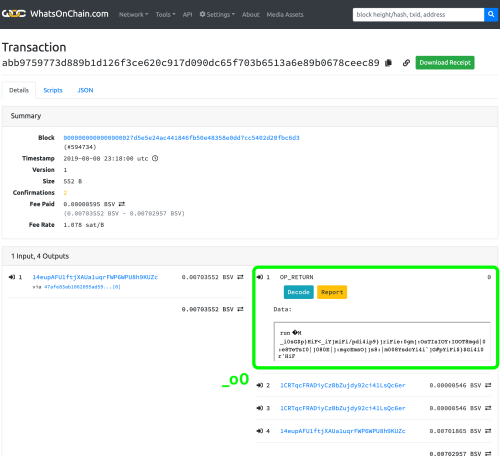Click the search magnifier button

pos(491,14)
